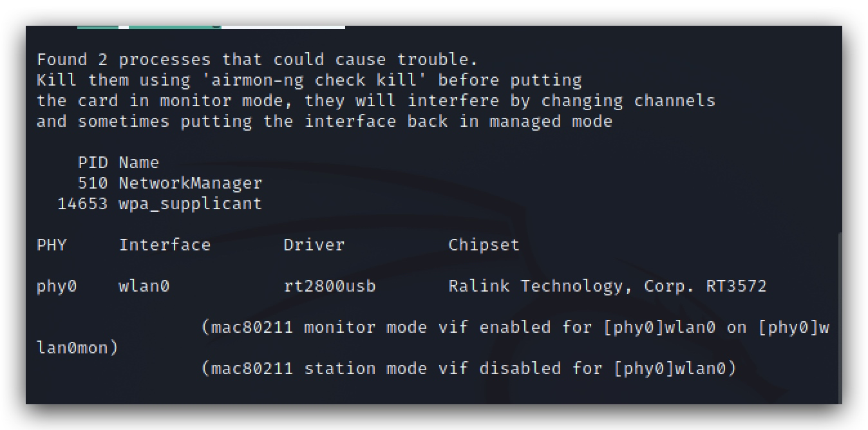
Task: Click 'station mode vif disabled' line
Action: (x=469, y=369)
